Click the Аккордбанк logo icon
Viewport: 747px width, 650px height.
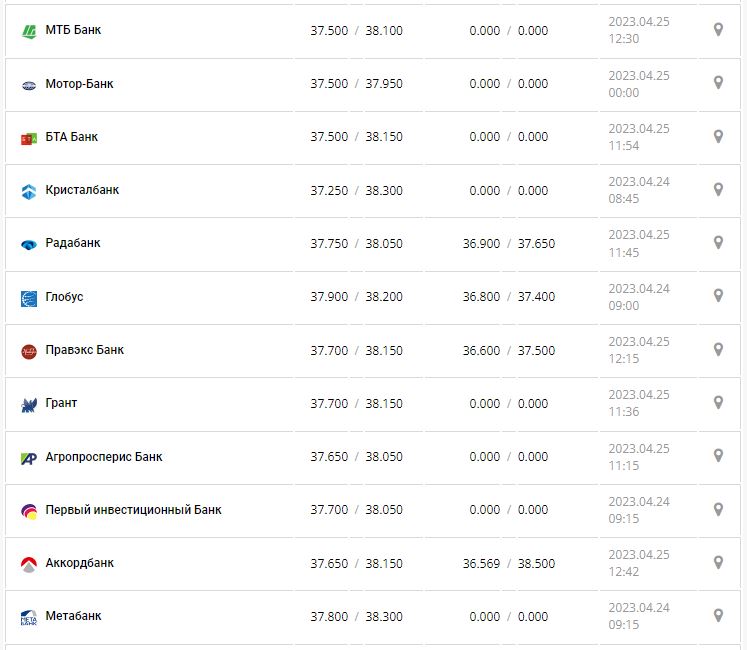click(28, 564)
